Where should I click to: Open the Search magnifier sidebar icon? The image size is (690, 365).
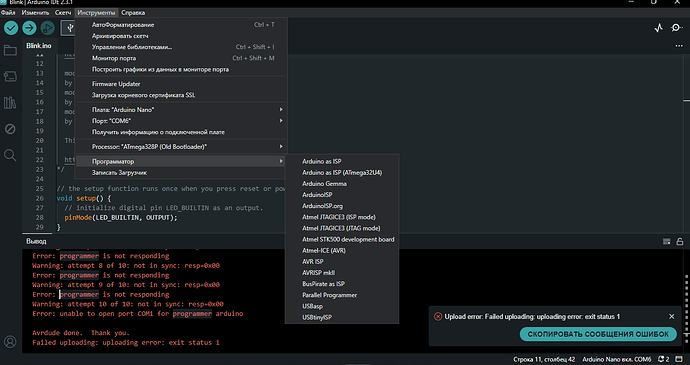tap(10, 155)
